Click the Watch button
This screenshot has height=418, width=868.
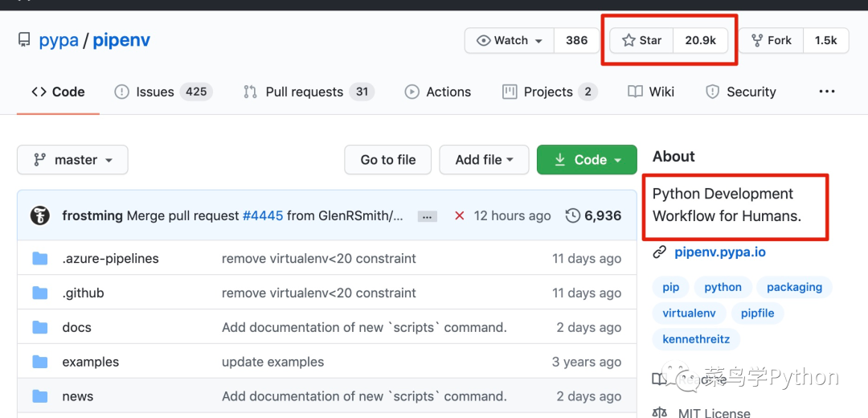(510, 40)
